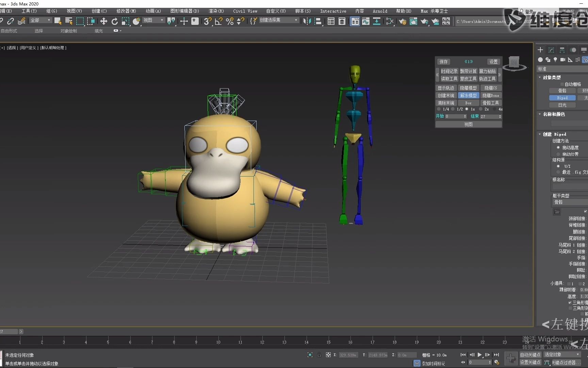Open the Layer Explorer icon
Image resolution: width=588 pixels, height=368 pixels.
342,21
